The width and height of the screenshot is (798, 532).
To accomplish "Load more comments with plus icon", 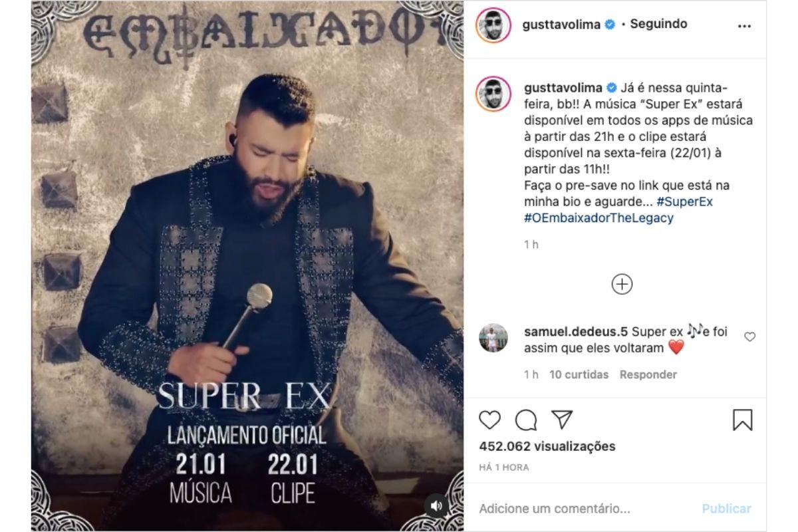I will click(622, 284).
